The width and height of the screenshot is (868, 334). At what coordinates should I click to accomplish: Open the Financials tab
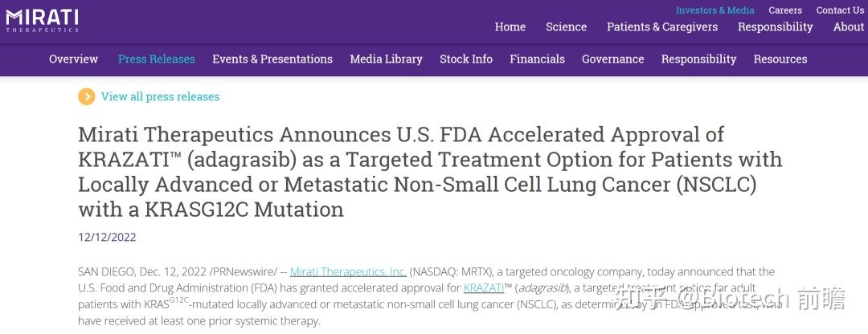[537, 59]
